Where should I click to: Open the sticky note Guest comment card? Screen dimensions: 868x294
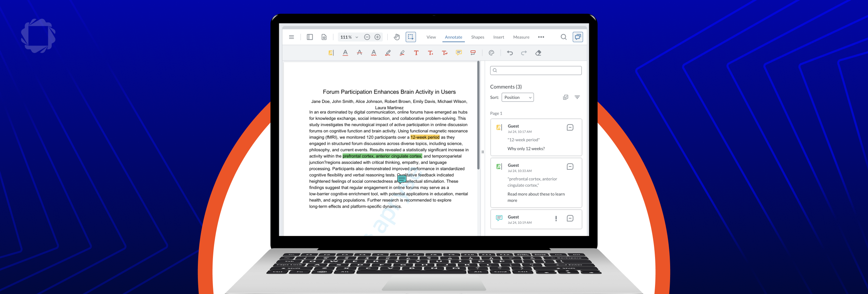pos(536,219)
